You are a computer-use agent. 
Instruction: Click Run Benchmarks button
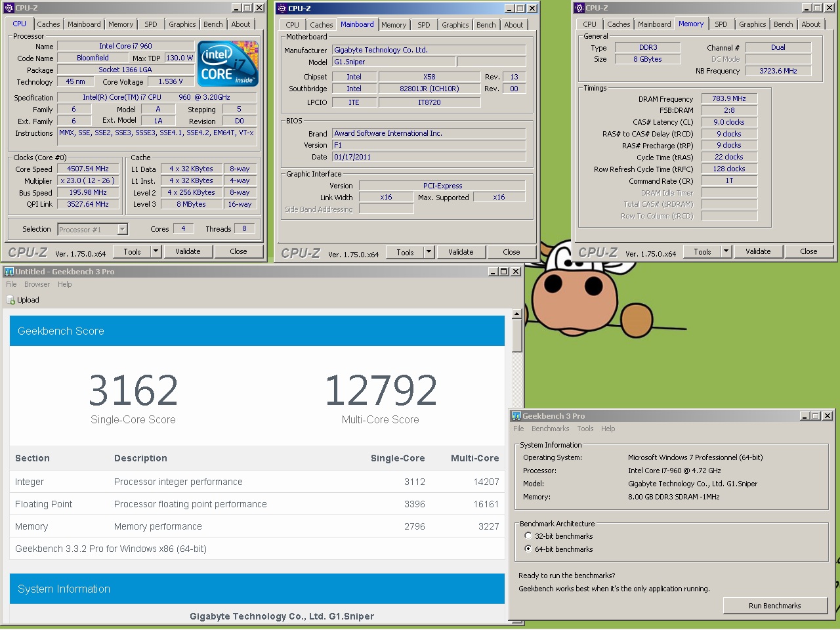[774, 606]
